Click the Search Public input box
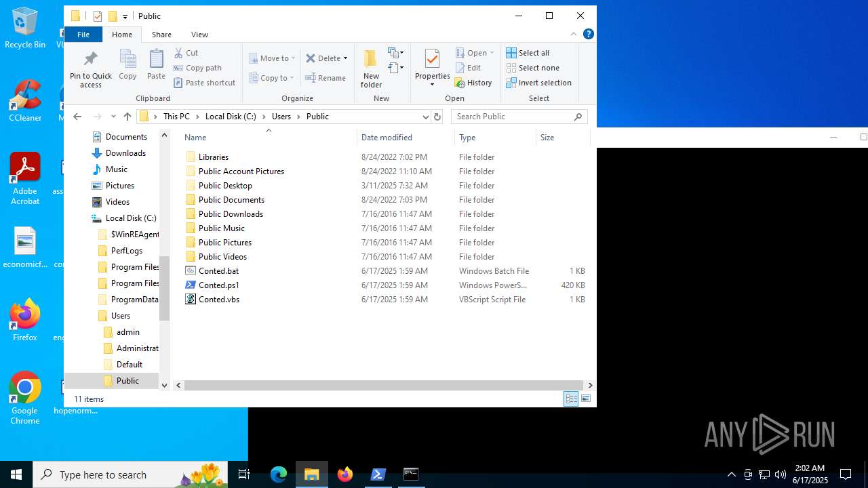 click(519, 117)
